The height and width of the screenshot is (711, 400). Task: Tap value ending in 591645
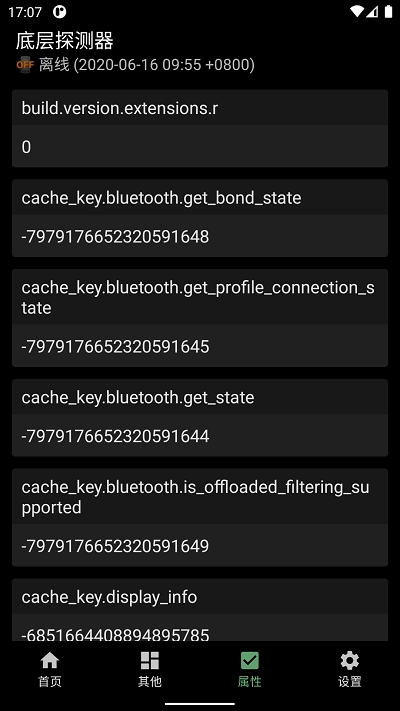click(115, 346)
